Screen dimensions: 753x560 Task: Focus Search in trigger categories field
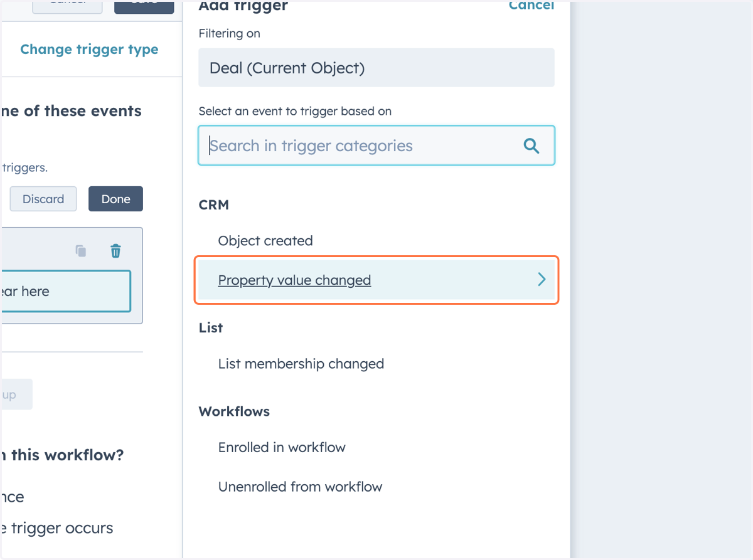(376, 145)
